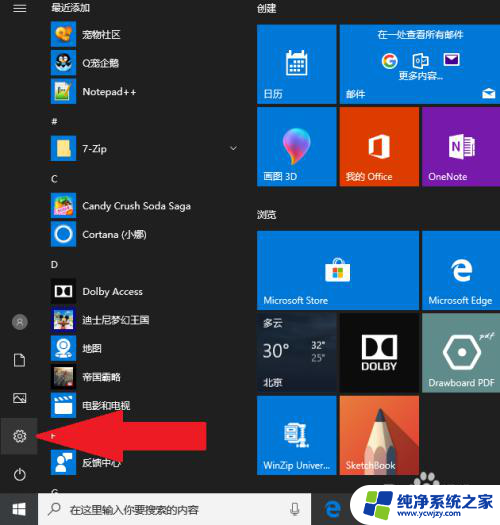Viewport: 500px width, 525px height.
Task: Open Edge from the taskbar
Action: [x=333, y=509]
